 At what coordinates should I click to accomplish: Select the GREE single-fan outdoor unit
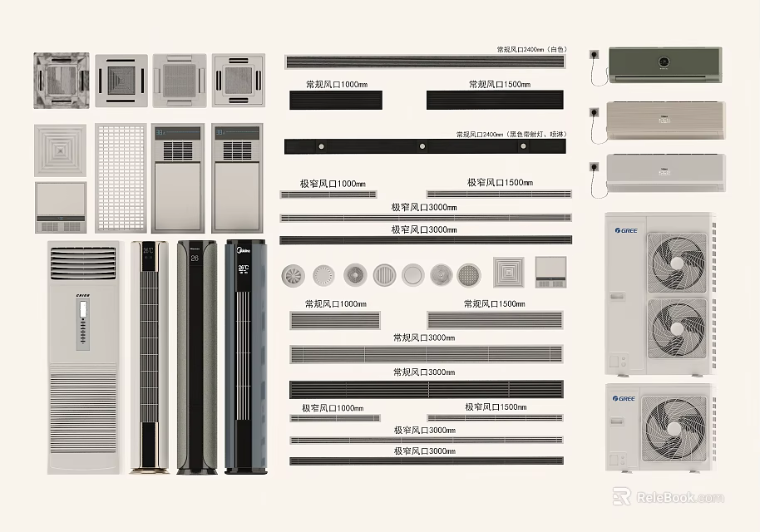pos(661,427)
